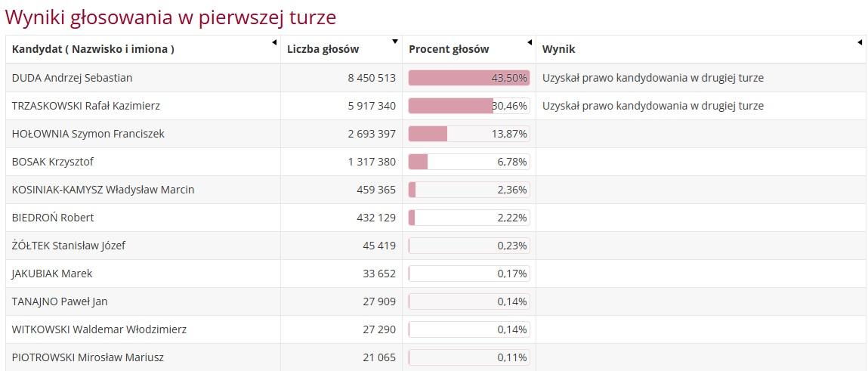Click the sort arrow in the Kandydat header
Viewport: 868px width, 371px height.
(x=274, y=42)
